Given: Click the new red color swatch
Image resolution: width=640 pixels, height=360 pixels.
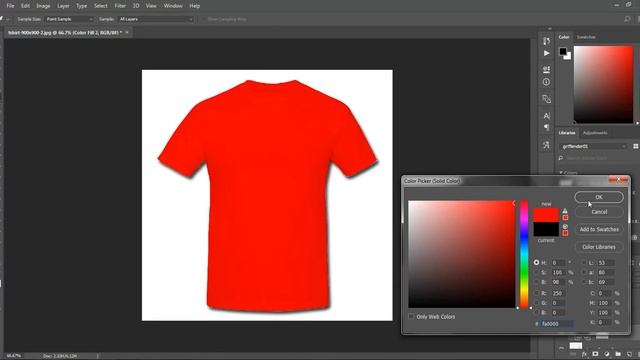Looking at the screenshot, I should point(546,215).
